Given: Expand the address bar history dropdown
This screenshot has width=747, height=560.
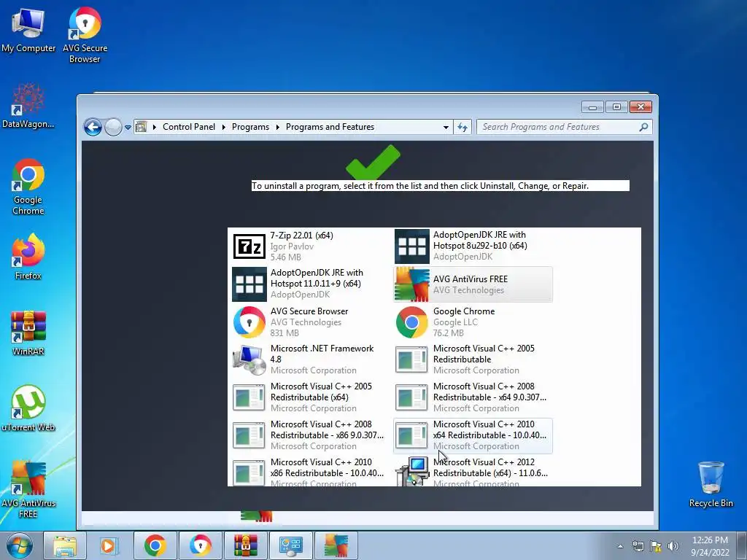Looking at the screenshot, I should point(446,127).
